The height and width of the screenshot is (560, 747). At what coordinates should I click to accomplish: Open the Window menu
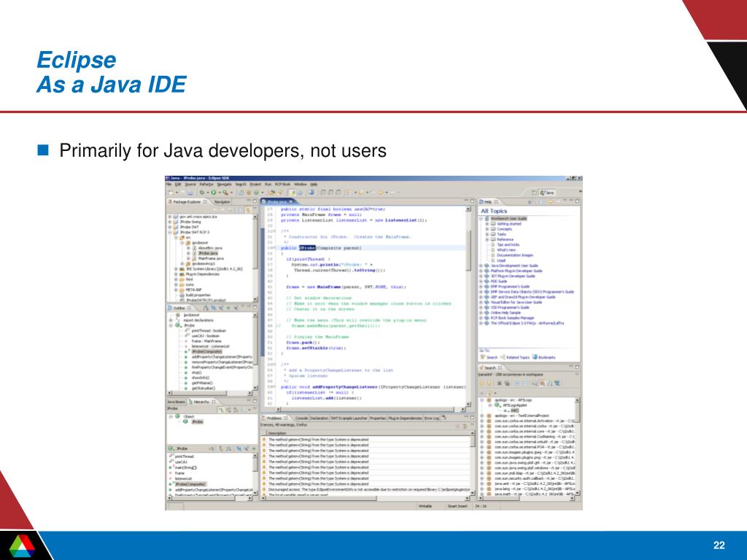point(301,184)
